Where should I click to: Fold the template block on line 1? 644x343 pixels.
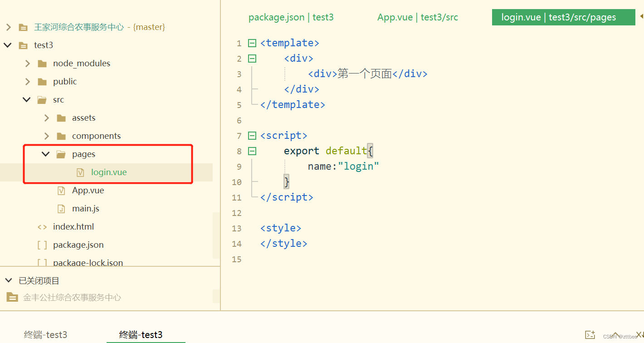[252, 43]
